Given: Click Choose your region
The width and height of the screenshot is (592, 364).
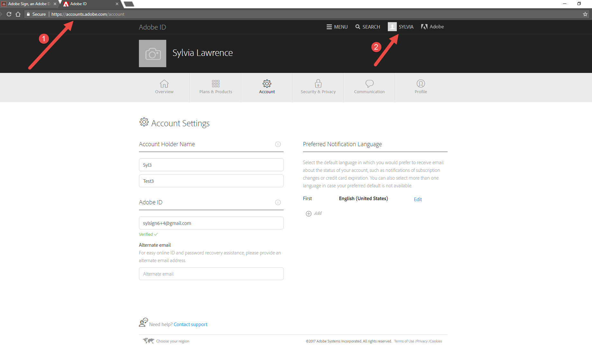Looking at the screenshot, I should click(166, 341).
